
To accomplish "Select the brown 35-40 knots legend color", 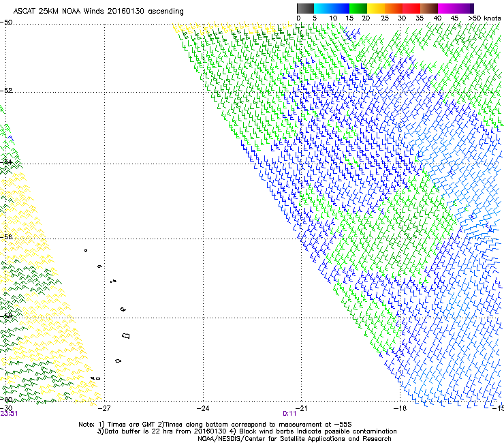I will point(429,8).
